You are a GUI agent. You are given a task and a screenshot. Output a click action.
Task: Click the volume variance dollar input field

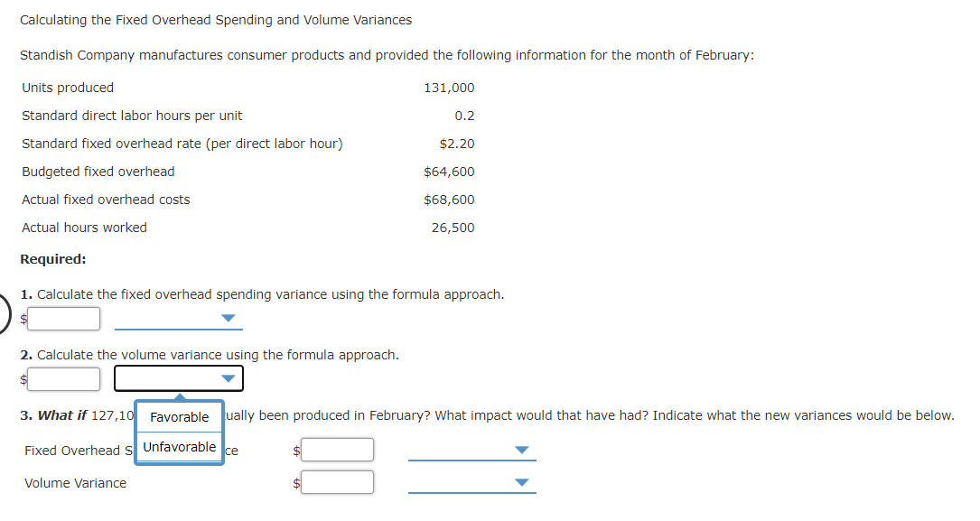(x=63, y=378)
